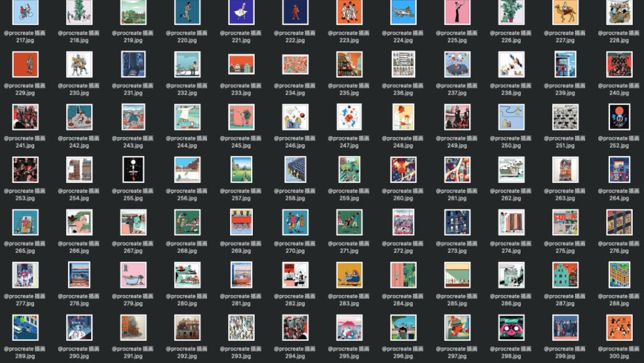The height and width of the screenshot is (363, 644).
Task: Click the 264.jpg file thumbnail
Action: click(x=619, y=169)
